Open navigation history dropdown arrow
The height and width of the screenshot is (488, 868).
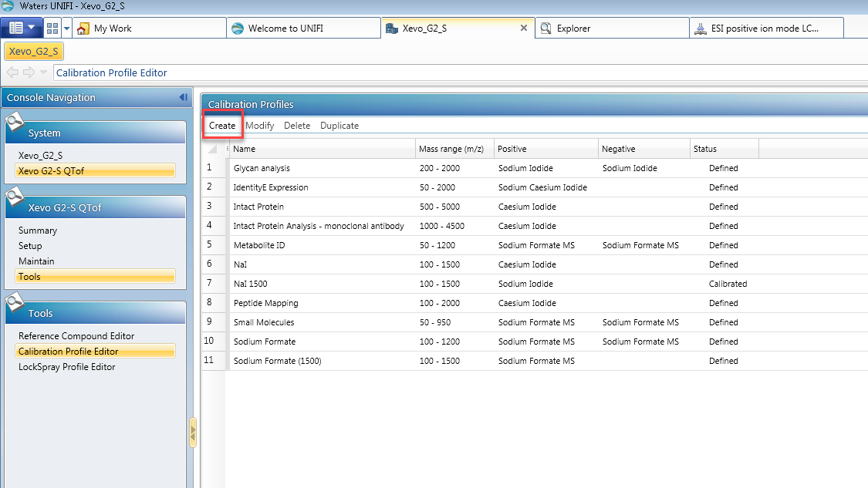(44, 72)
